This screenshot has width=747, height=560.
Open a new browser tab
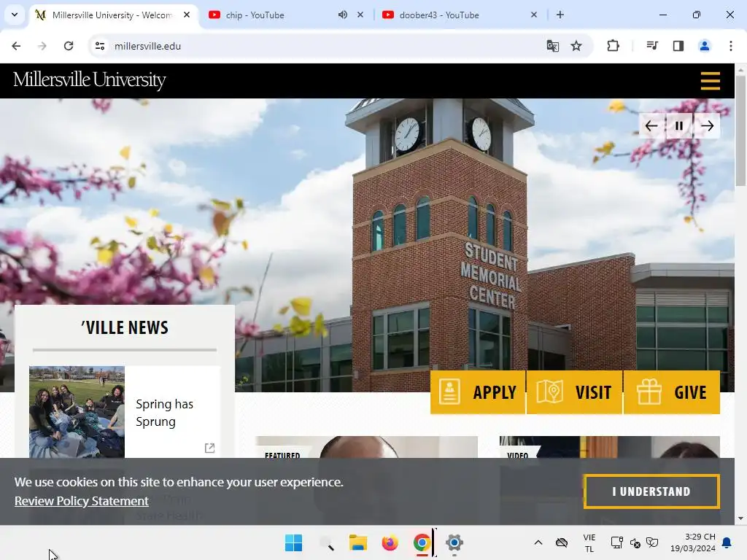(560, 15)
